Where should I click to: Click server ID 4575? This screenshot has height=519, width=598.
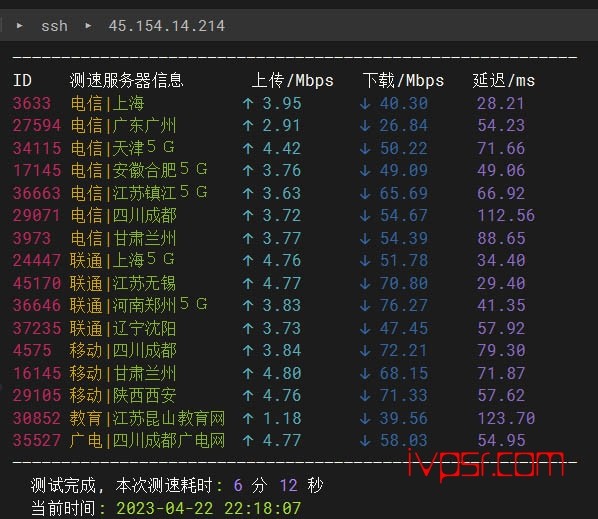tap(32, 350)
